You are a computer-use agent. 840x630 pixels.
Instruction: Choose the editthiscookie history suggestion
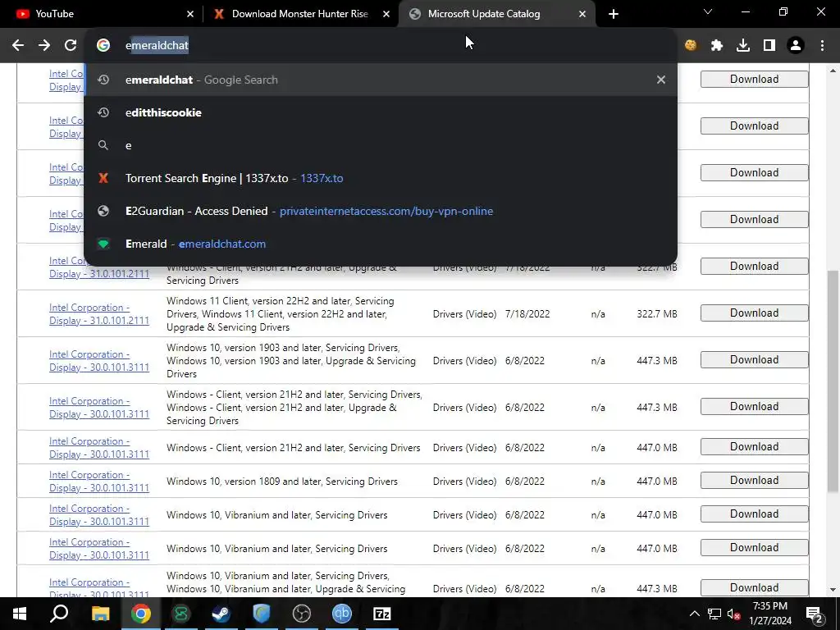click(381, 112)
